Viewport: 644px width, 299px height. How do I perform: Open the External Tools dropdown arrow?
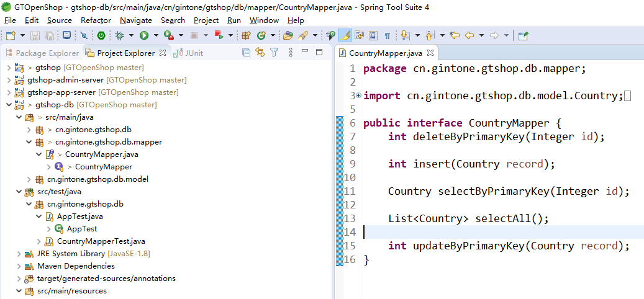181,36
